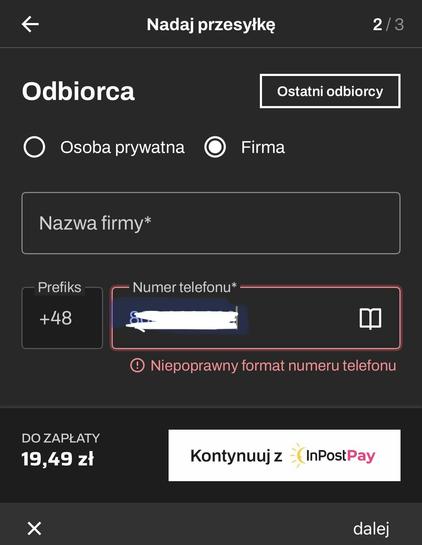This screenshot has width=422, height=545.
Task: Open contacts book icon in phone field
Action: pyautogui.click(x=370, y=318)
